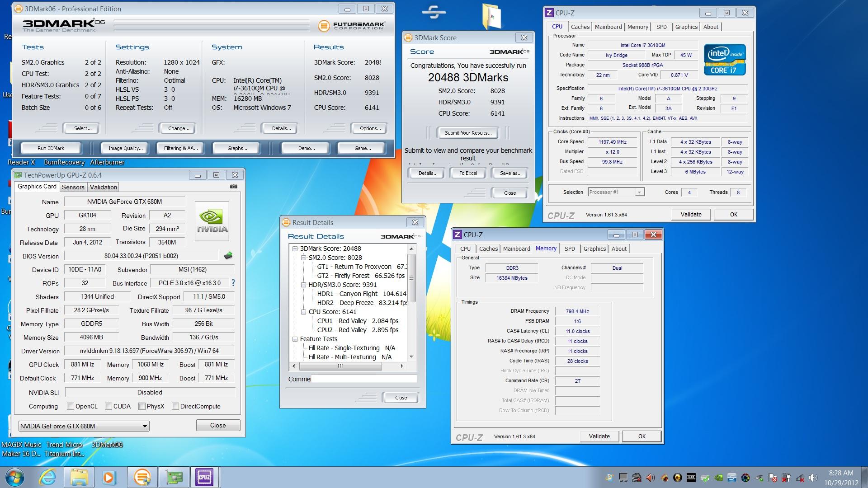Click the Run 3DMark button
Viewport: 868px width, 488px height.
[x=51, y=148]
